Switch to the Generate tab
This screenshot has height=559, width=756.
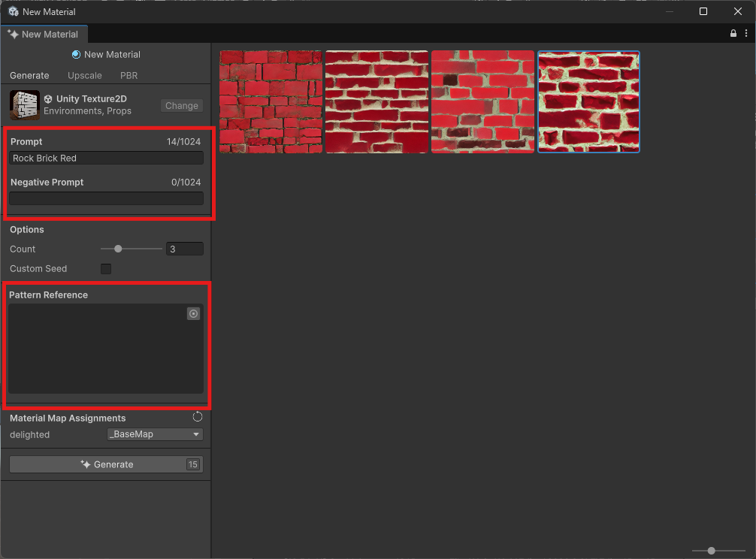click(29, 76)
